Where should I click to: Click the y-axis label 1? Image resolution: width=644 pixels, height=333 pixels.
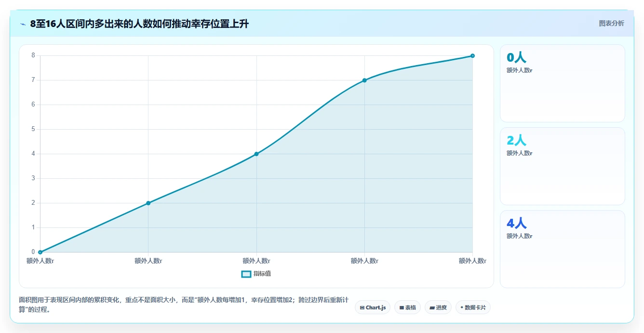coord(33,227)
